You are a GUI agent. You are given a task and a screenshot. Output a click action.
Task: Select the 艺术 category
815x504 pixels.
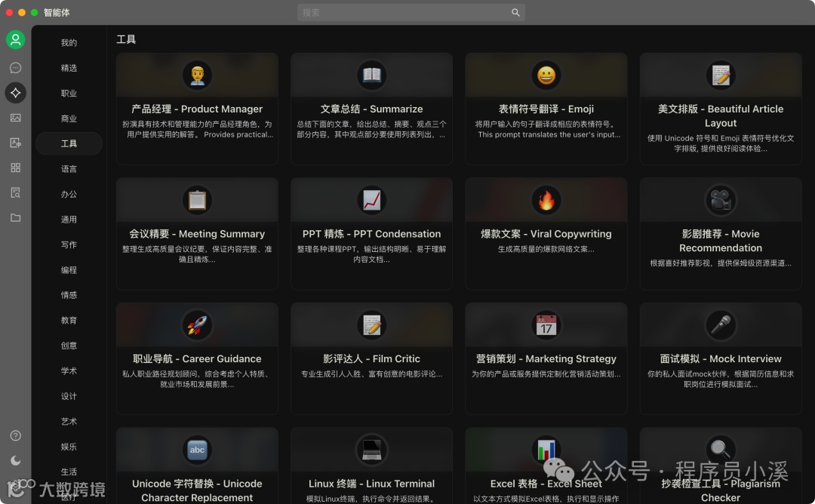click(69, 422)
